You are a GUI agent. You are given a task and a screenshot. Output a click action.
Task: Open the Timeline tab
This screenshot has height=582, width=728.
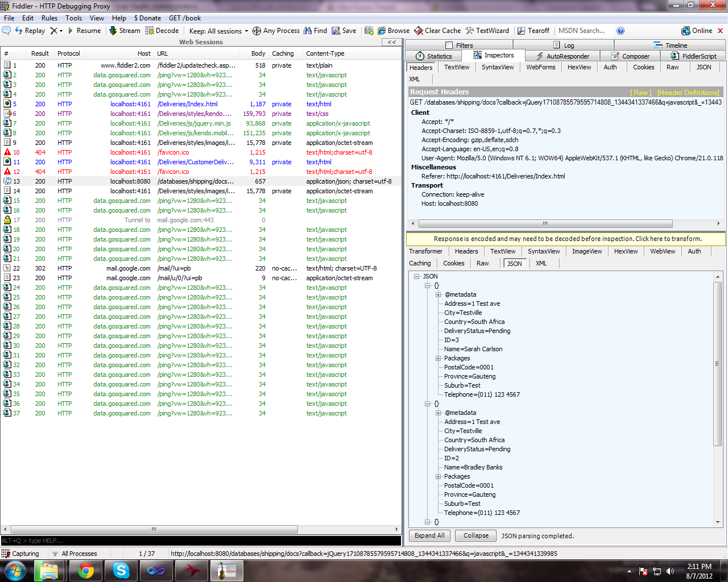tap(670, 45)
